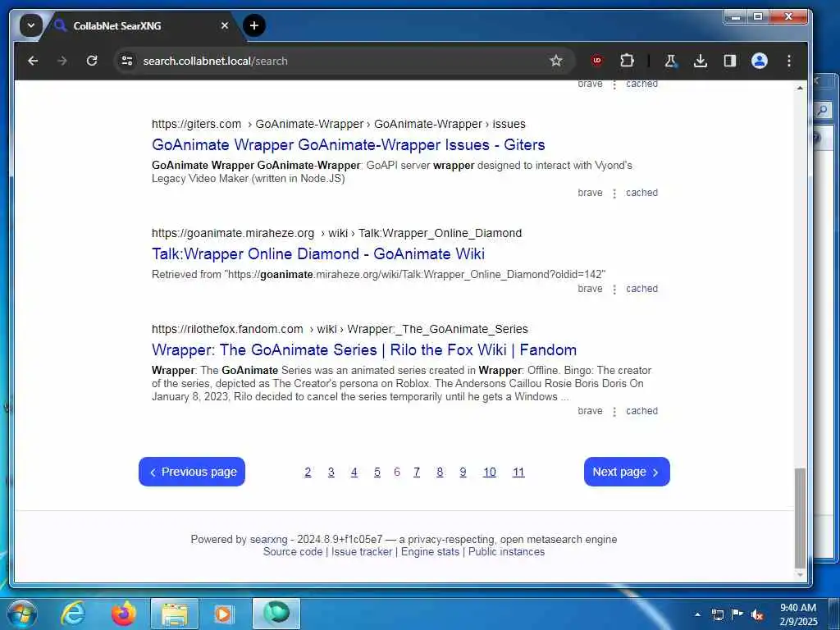Open the Source code footer link
This screenshot has height=630, width=840.
point(293,552)
